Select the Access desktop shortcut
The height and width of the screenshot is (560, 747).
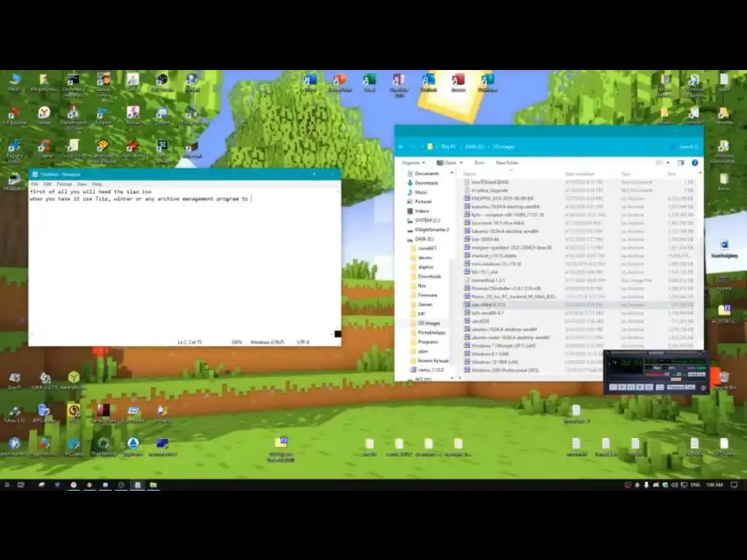tap(458, 82)
